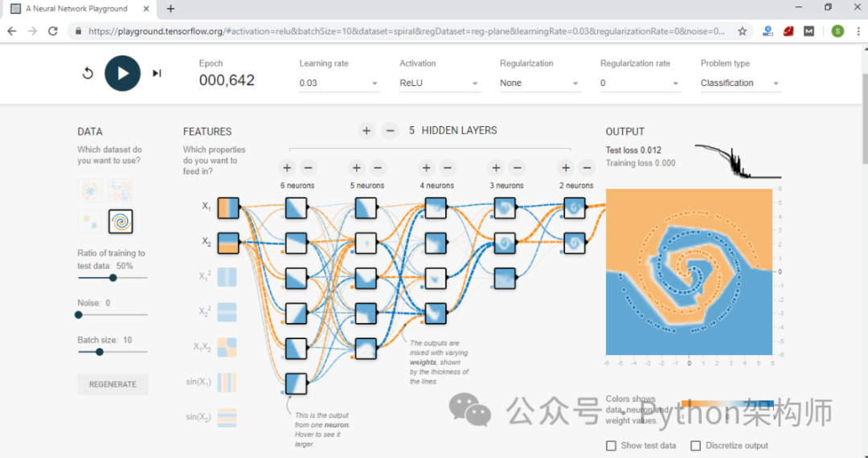Screen dimensions: 868x458
Task: Enable the X1 squared feature
Action: click(227, 276)
